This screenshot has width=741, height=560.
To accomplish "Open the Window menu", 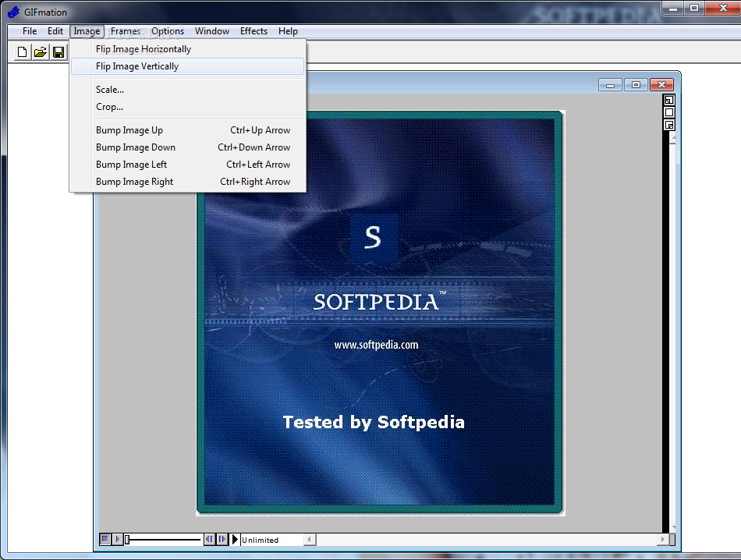I will pos(212,30).
